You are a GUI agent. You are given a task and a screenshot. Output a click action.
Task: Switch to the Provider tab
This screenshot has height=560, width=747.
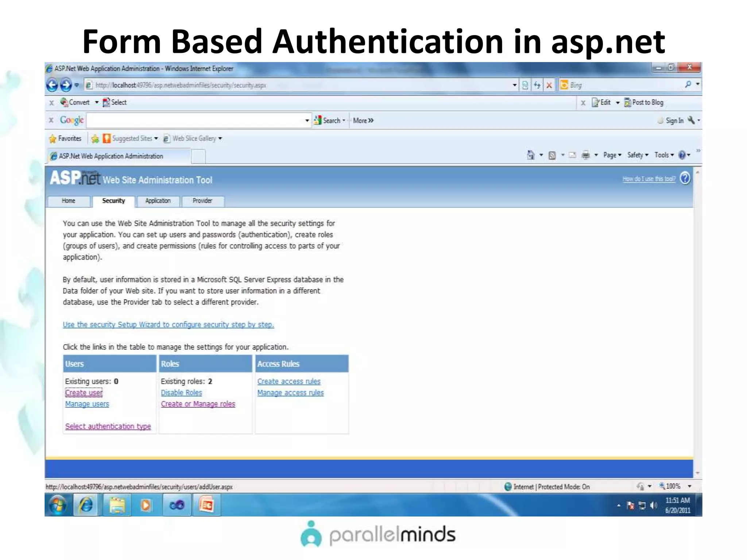202,201
